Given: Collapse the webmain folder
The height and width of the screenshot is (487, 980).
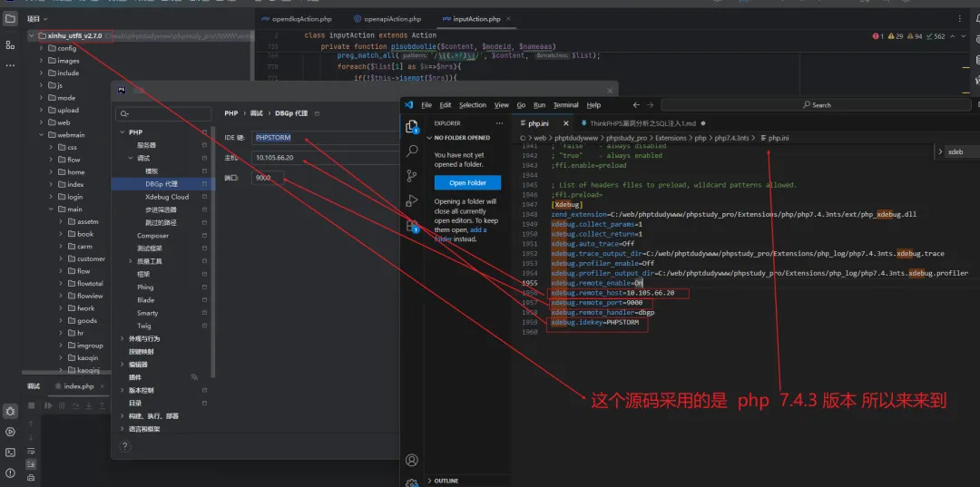Looking at the screenshot, I should pyautogui.click(x=41, y=135).
